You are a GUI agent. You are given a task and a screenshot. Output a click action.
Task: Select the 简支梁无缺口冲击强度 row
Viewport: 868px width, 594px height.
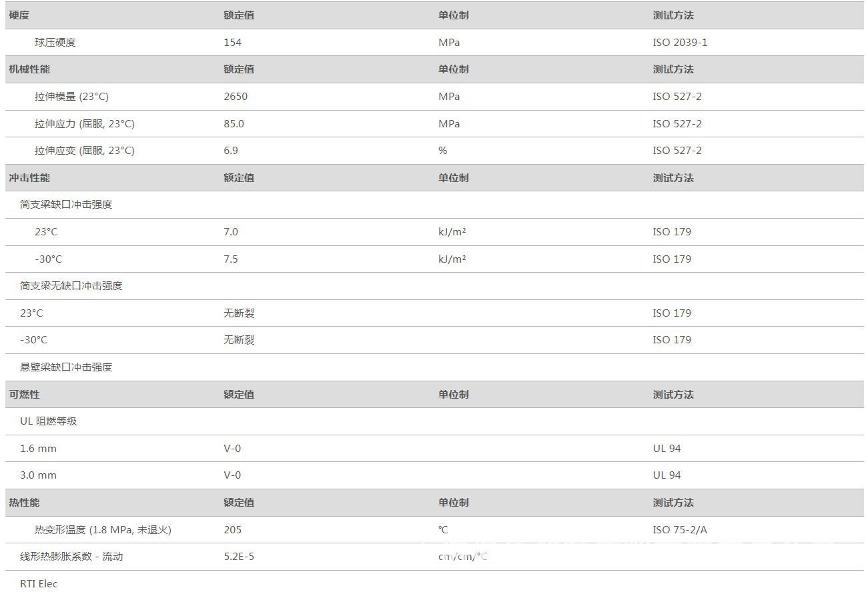coord(71,286)
